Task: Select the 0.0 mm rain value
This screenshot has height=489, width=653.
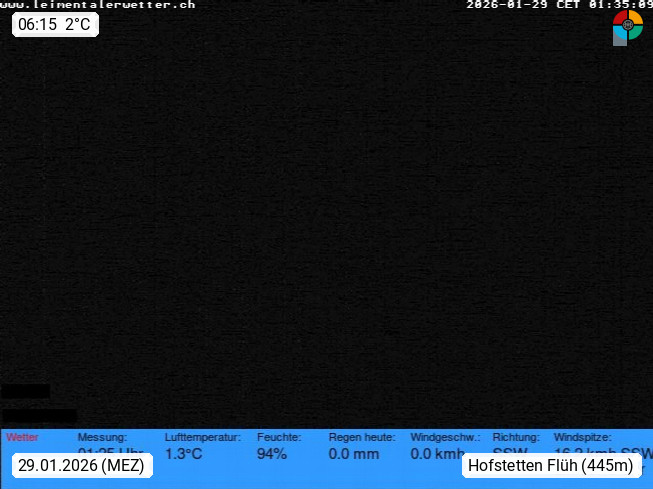Action: (x=354, y=454)
